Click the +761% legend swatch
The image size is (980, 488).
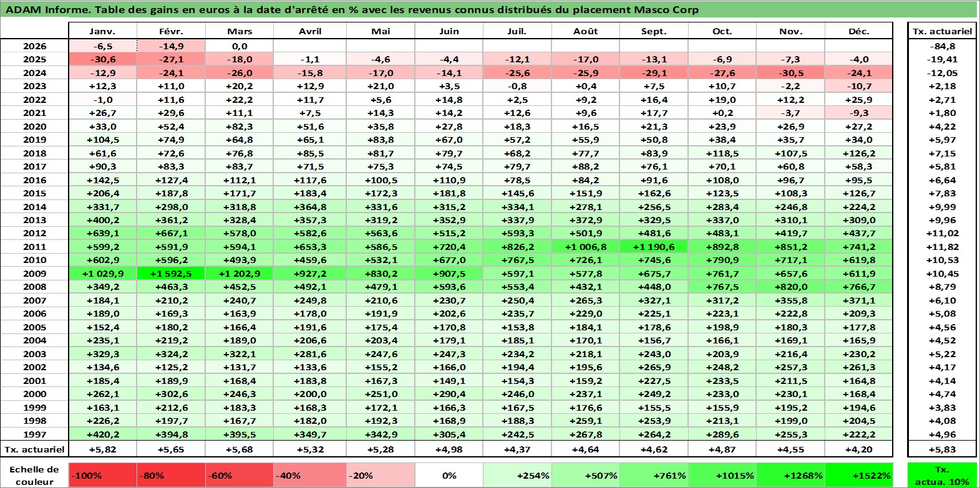tap(654, 475)
